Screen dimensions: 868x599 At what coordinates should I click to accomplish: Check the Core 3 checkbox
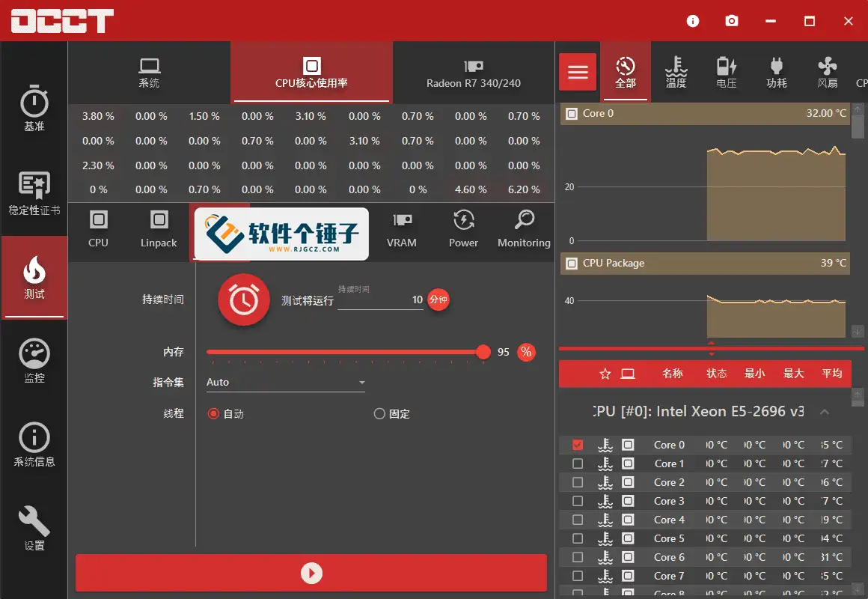pos(578,501)
